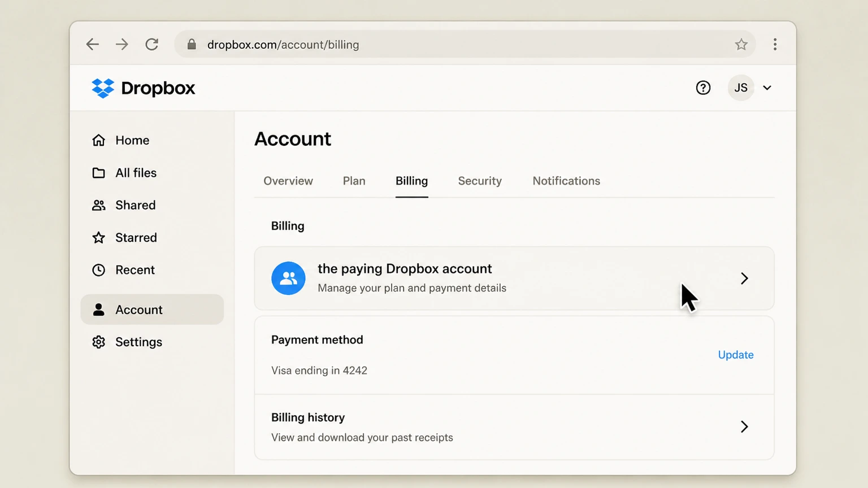Click the 'Billing' section heading

[288, 226]
